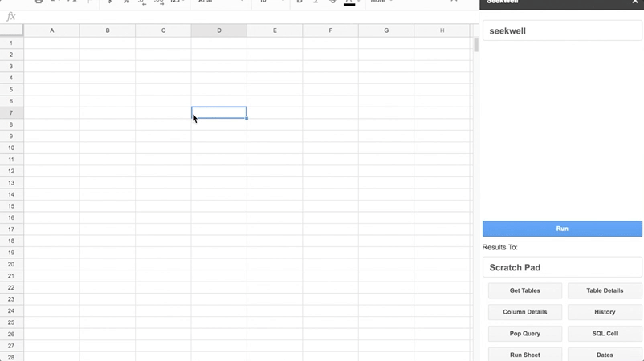
Task: Click the select-all corner of the grid
Action: (11, 30)
